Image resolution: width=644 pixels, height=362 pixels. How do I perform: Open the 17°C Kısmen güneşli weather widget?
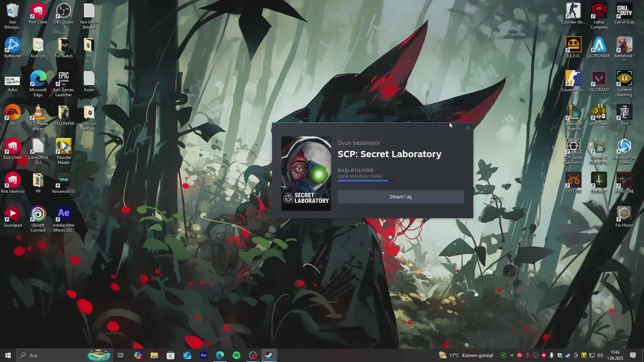pos(466,355)
